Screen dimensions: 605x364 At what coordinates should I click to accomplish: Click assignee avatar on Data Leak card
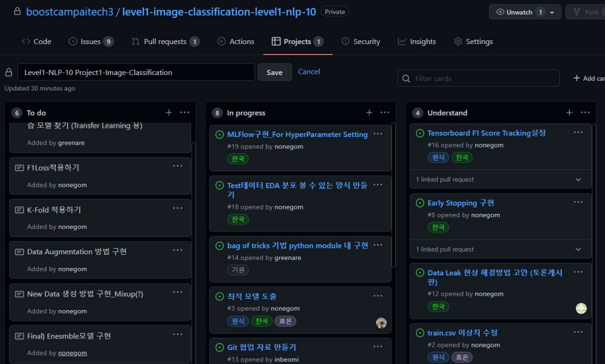(581, 308)
